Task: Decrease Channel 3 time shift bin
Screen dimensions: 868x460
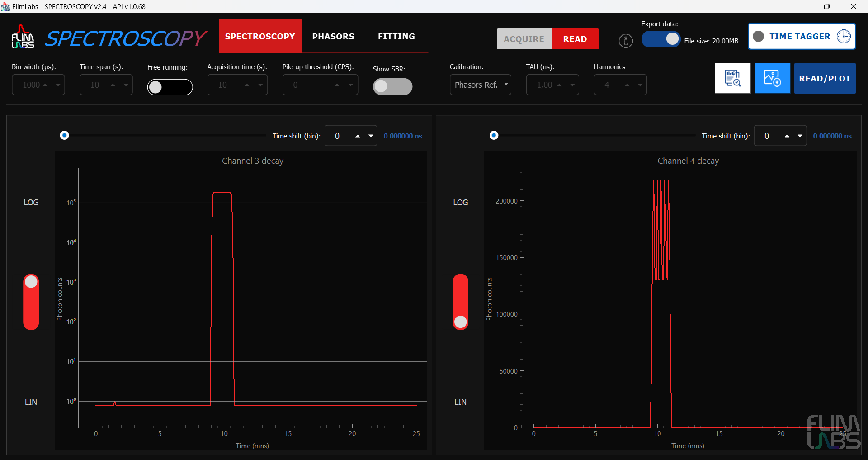Action: 371,136
